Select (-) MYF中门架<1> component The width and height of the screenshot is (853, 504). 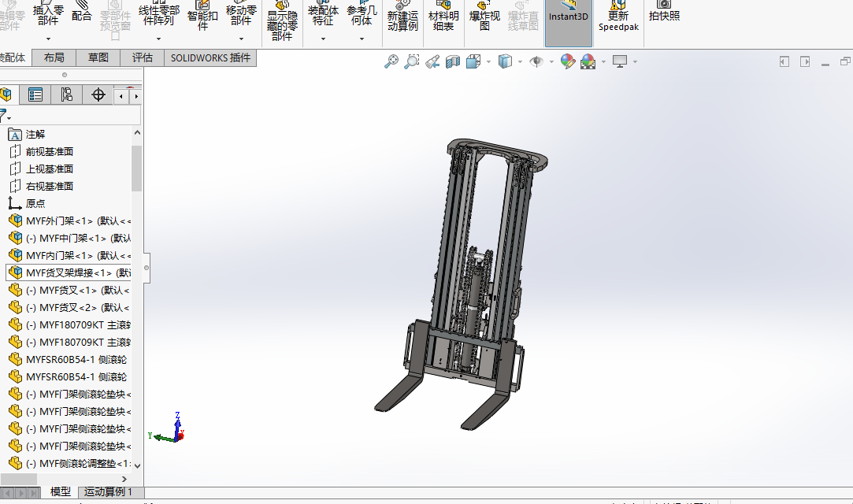click(x=69, y=239)
